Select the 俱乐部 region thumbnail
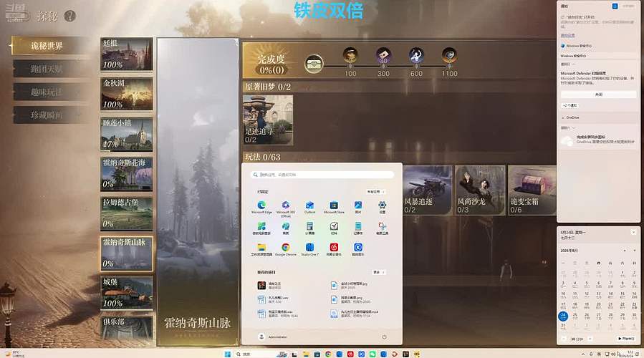 (127, 328)
